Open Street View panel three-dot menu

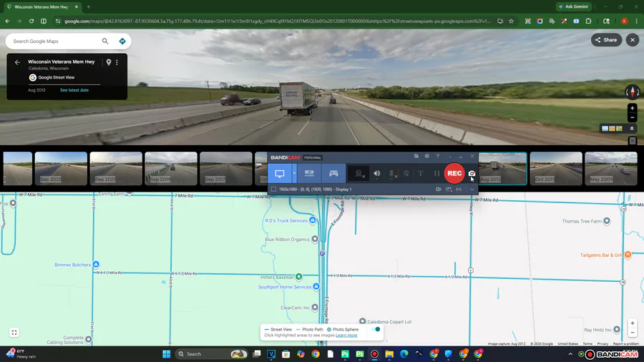(117, 62)
